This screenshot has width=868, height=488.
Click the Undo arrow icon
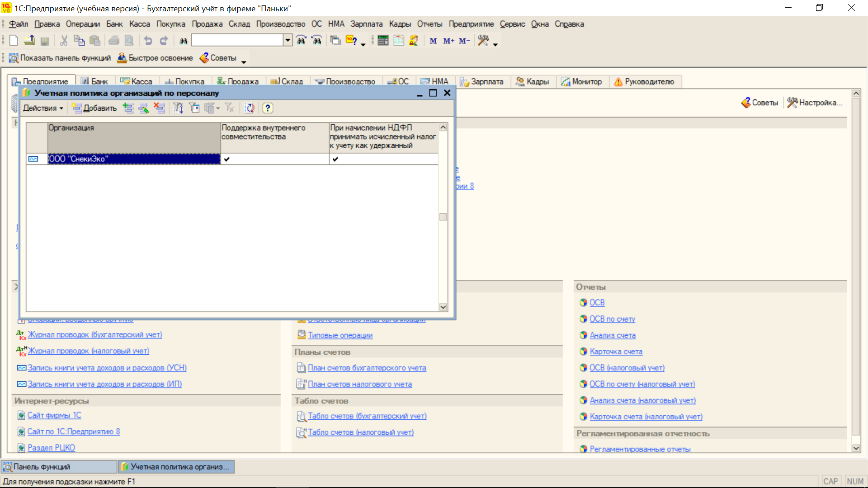tap(148, 41)
